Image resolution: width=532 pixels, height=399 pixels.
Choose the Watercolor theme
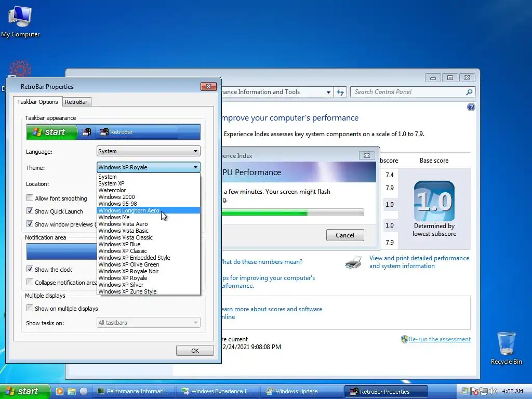[x=148, y=190]
